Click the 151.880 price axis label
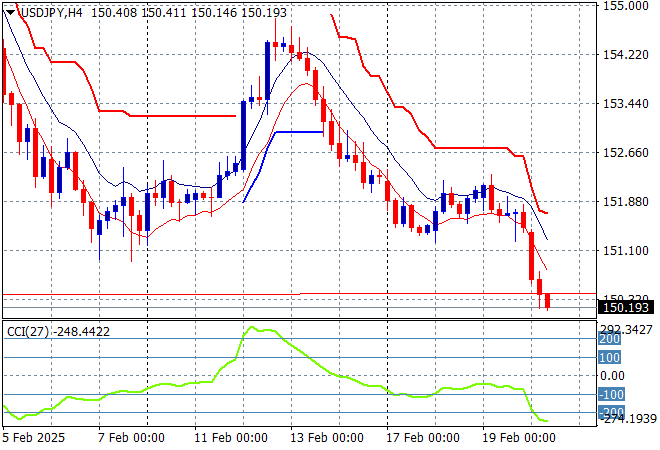Screen dimensions: 660x450 click(627, 202)
